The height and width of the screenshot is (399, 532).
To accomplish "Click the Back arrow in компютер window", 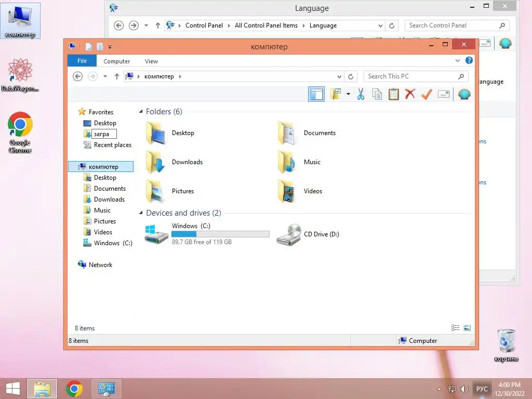I will tap(78, 76).
